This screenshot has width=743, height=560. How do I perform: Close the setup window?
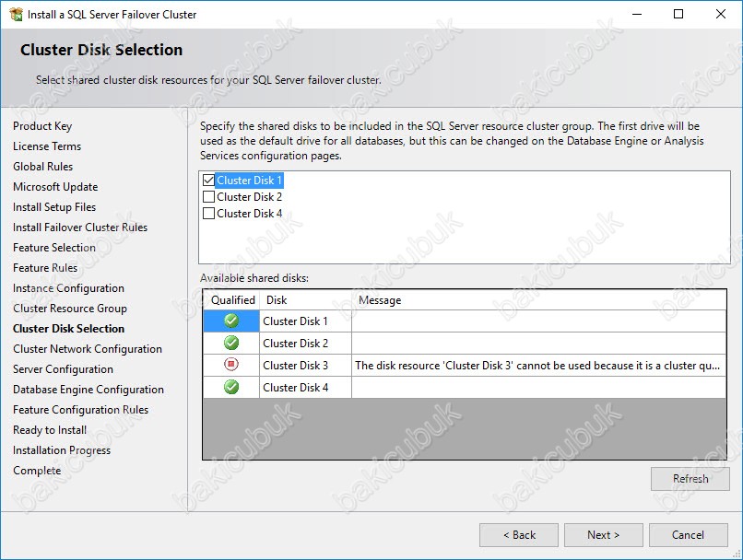coord(721,14)
